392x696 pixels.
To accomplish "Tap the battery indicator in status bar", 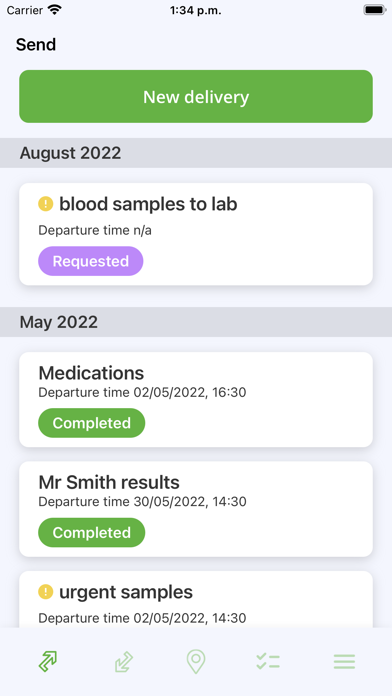I will (375, 10).
